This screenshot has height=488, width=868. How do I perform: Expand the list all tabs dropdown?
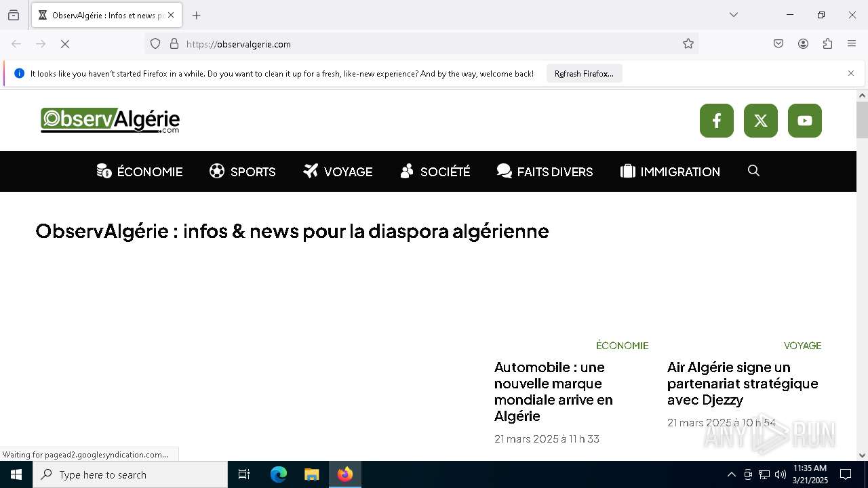(734, 15)
